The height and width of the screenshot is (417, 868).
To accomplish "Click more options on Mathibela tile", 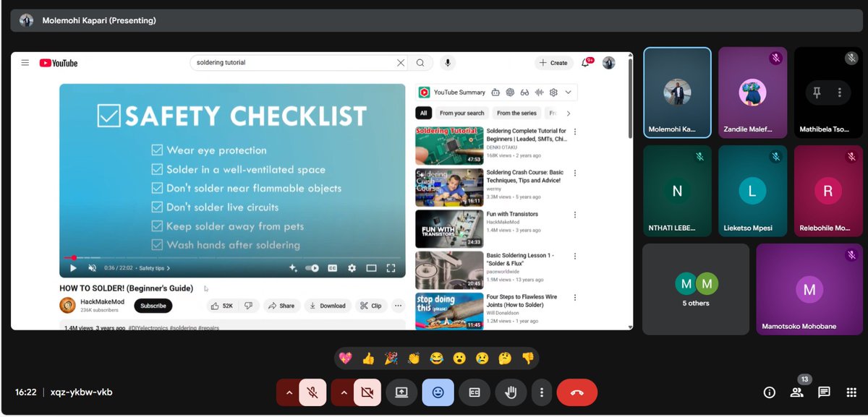I will tap(839, 93).
